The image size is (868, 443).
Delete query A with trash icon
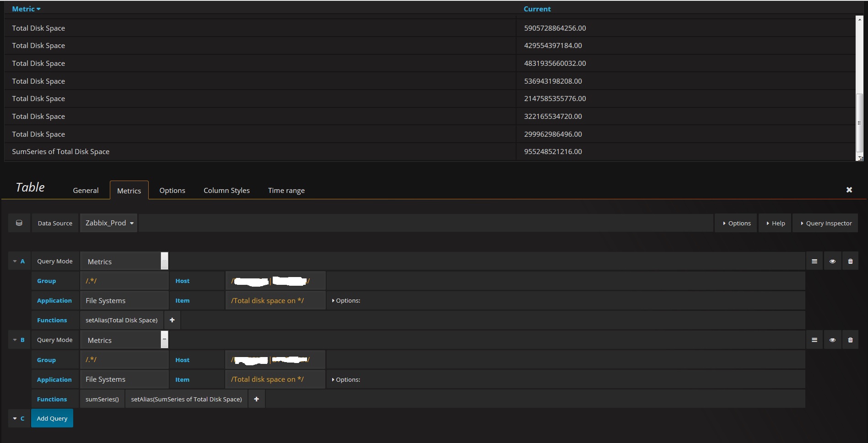[850, 261]
